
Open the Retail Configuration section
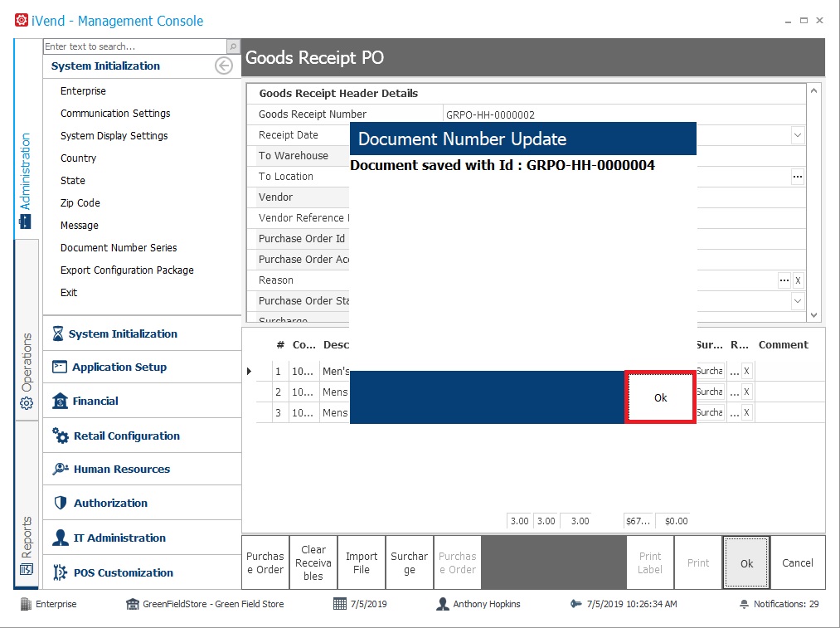[x=142, y=436]
